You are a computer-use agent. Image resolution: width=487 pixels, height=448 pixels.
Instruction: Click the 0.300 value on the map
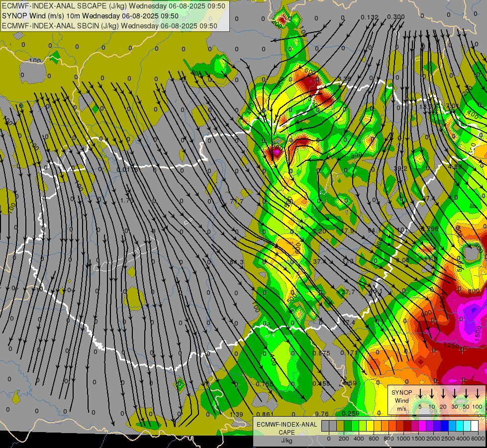click(396, 17)
